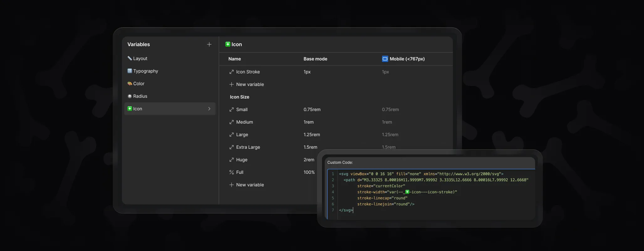Add a new variable collection with plus icon

click(209, 45)
